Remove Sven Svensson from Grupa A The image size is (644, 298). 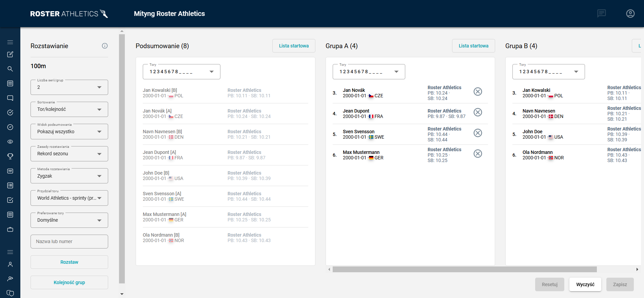[478, 133]
